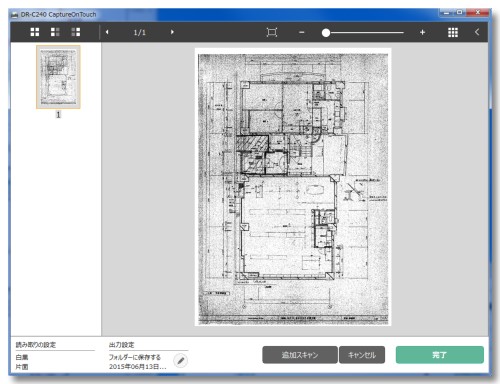Click the third page-selection grid icon
This screenshot has height=384, width=500.
pyautogui.click(x=76, y=32)
